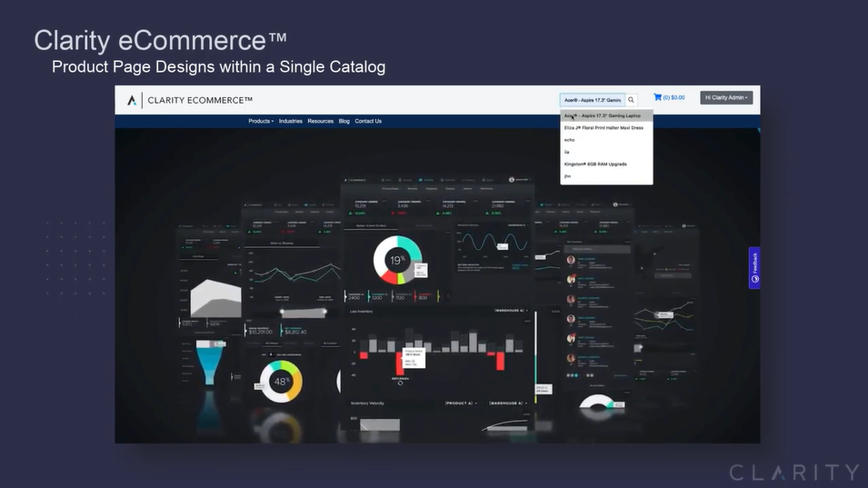Viewport: 868px width, 488px height.
Task: Open the Resources menu item
Action: [321, 121]
